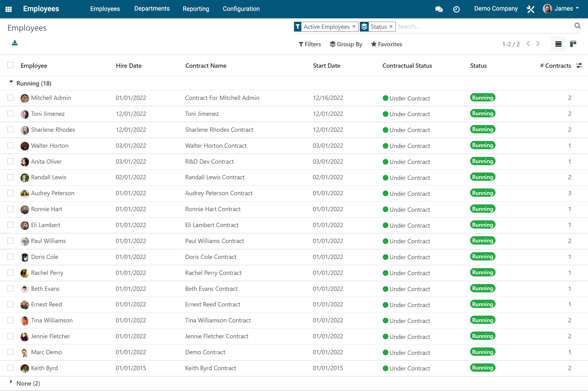588x391 pixels.
Task: Open the Configuration menu
Action: 241,9
